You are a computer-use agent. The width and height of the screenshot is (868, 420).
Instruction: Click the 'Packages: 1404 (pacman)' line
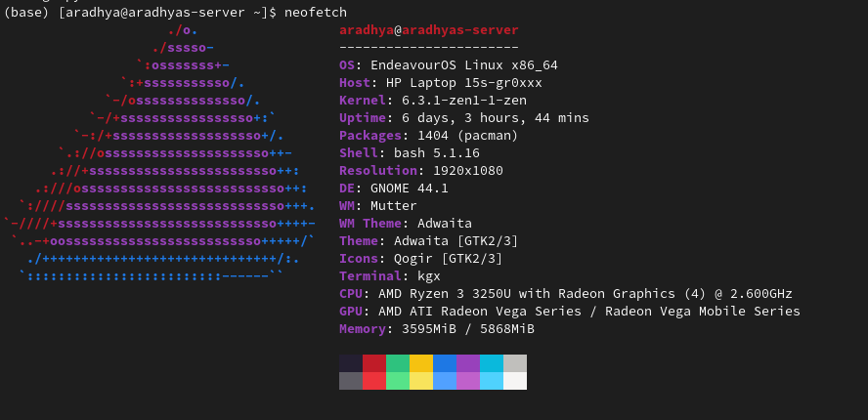[x=428, y=136]
